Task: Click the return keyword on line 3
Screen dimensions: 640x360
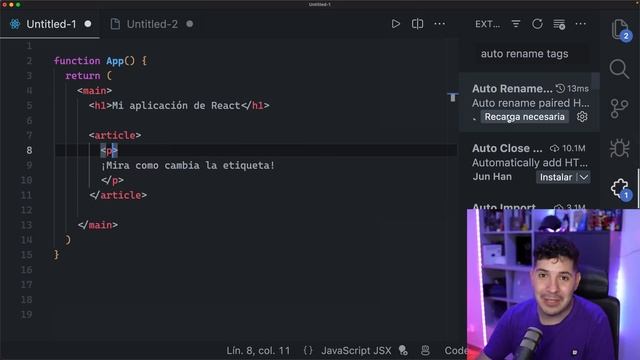Action: click(x=82, y=76)
